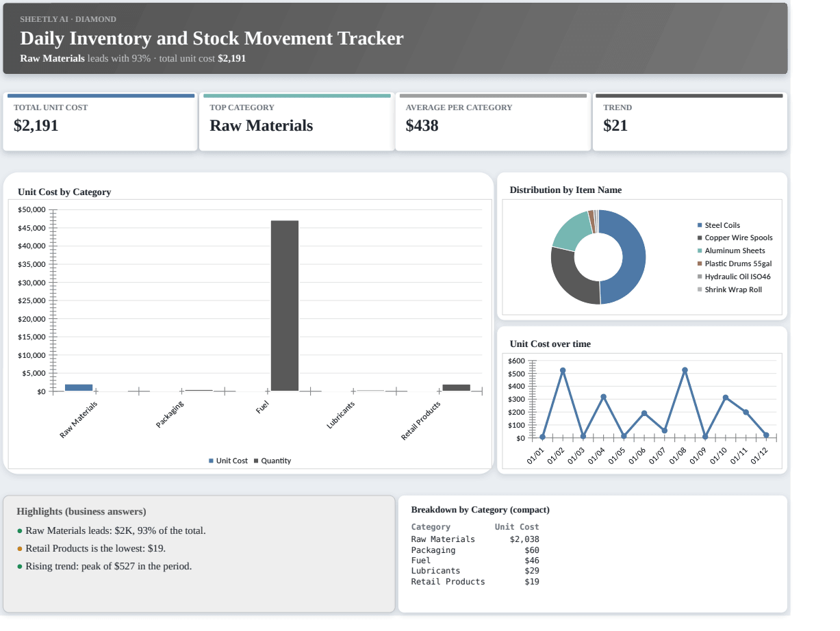Click the Fuel x-axis category label
This screenshot has width=840, height=631.
coord(262,407)
